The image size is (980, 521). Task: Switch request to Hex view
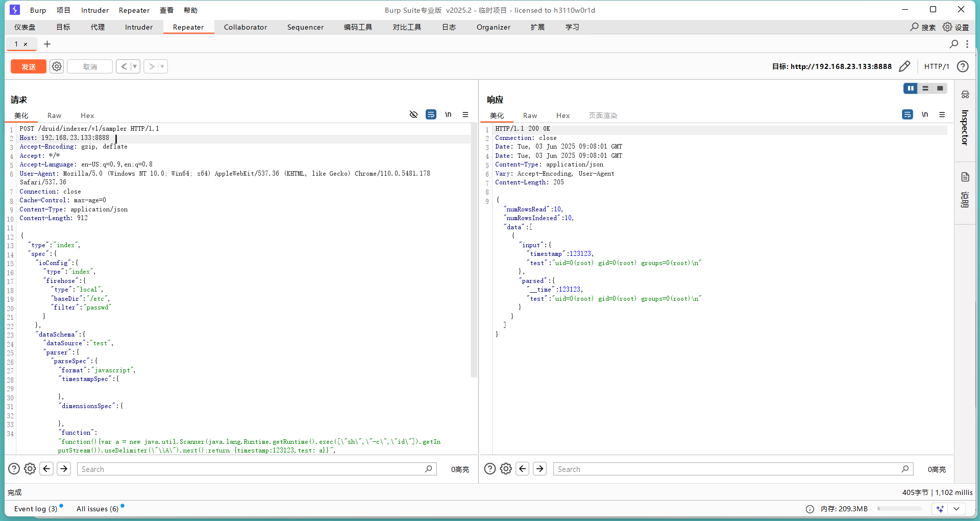(x=87, y=115)
